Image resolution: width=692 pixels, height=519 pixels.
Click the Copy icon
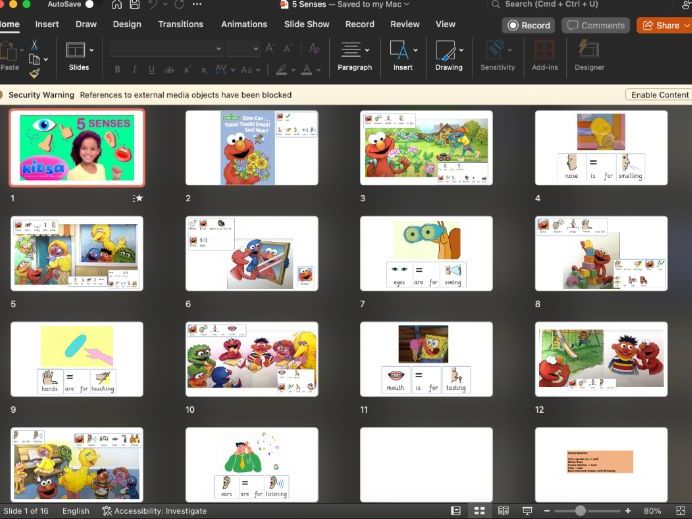point(34,59)
